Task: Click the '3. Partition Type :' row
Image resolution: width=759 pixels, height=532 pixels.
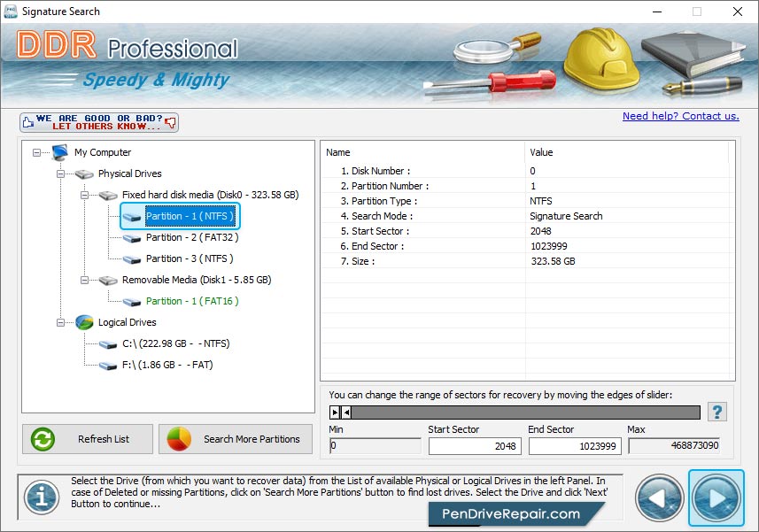Action: point(527,201)
